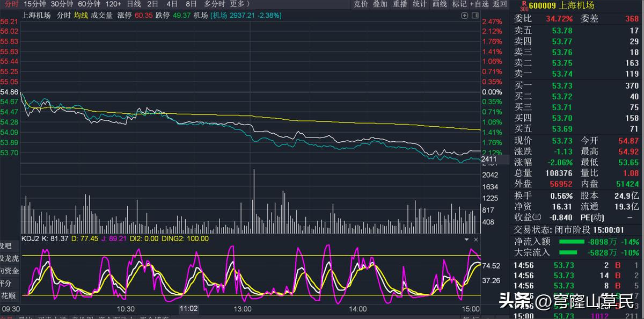Click the 返回 back button

pos(500,4)
